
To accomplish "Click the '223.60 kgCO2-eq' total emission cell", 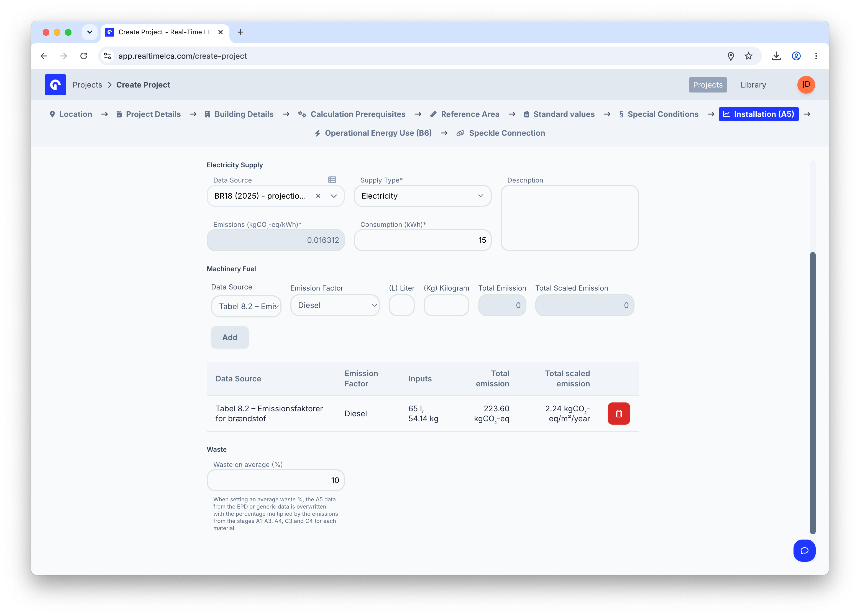I will [x=492, y=414].
